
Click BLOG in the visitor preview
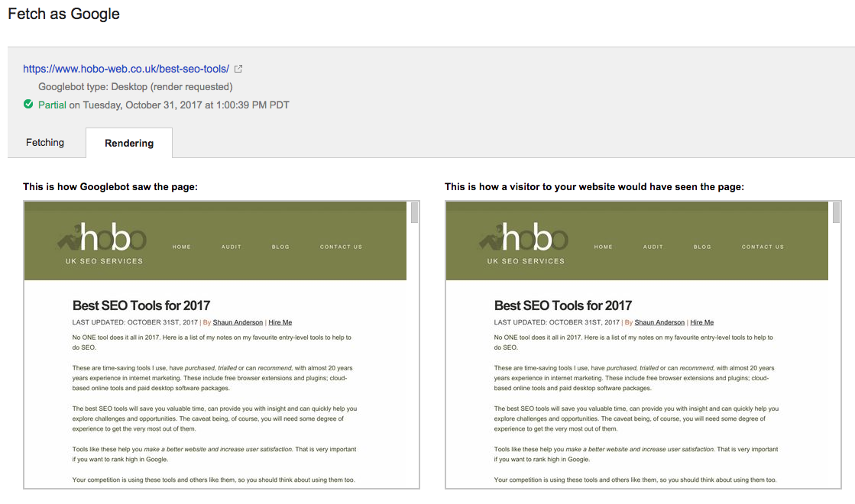pos(702,247)
